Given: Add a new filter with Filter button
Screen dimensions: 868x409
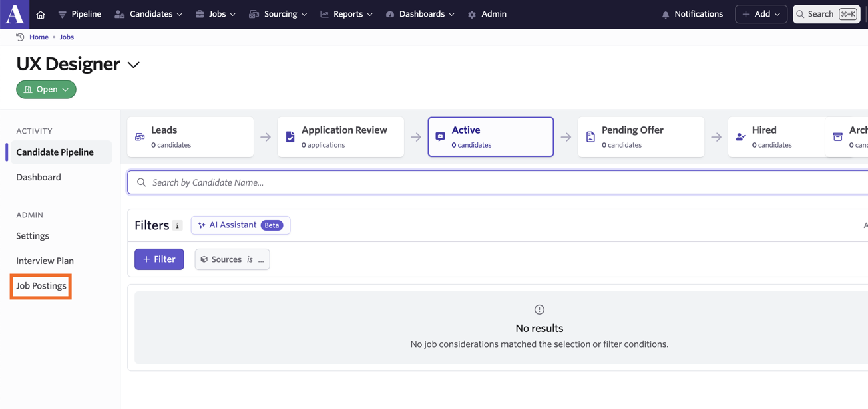Looking at the screenshot, I should tap(159, 259).
